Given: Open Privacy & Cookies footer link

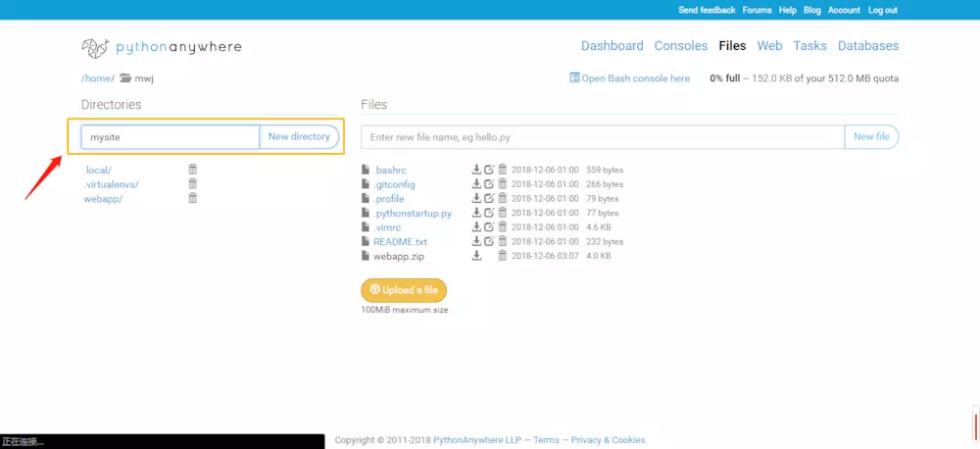Looking at the screenshot, I should (609, 440).
